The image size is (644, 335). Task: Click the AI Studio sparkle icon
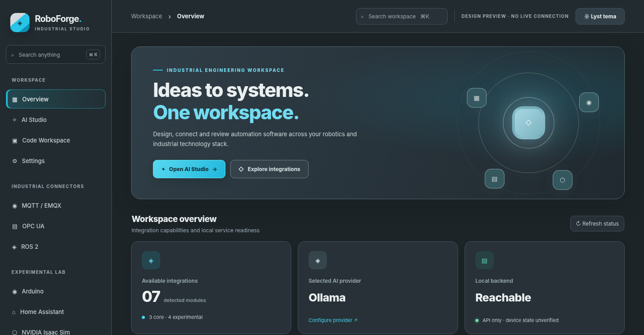(14, 120)
